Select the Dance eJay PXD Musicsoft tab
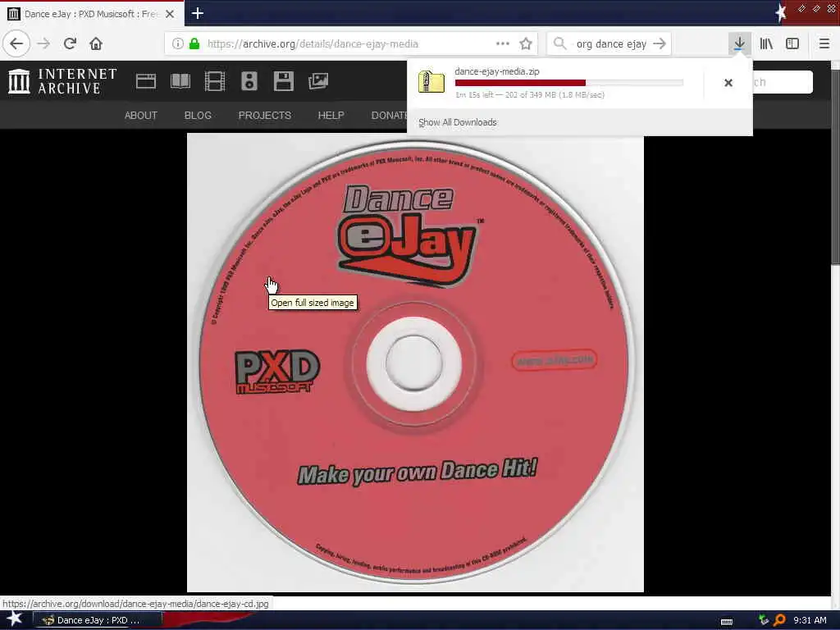Screen dimensions: 840x630 click(x=91, y=14)
